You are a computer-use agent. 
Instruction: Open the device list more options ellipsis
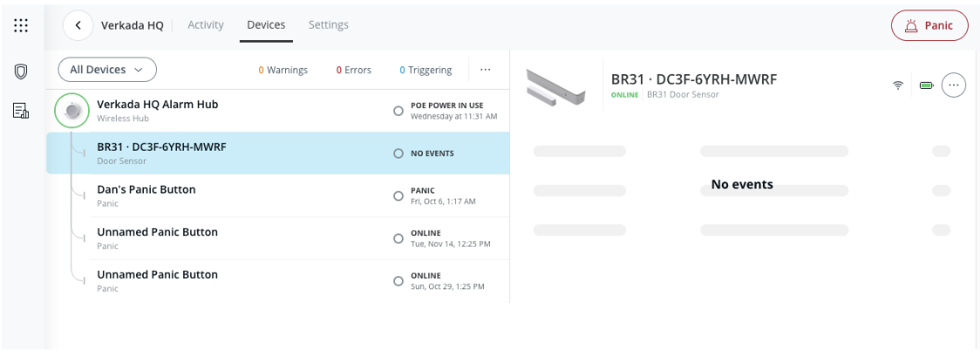click(x=485, y=70)
